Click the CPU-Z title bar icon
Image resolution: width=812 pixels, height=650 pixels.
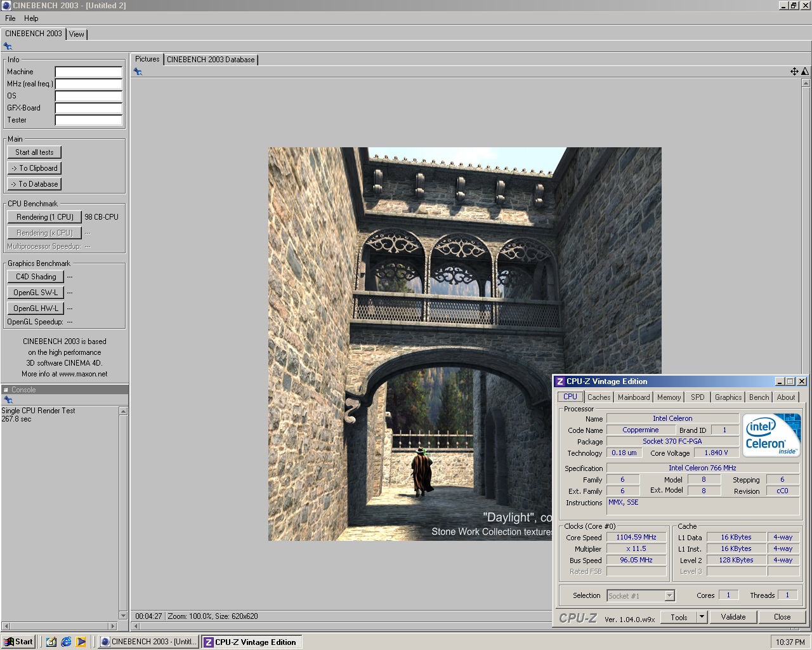pyautogui.click(x=560, y=381)
